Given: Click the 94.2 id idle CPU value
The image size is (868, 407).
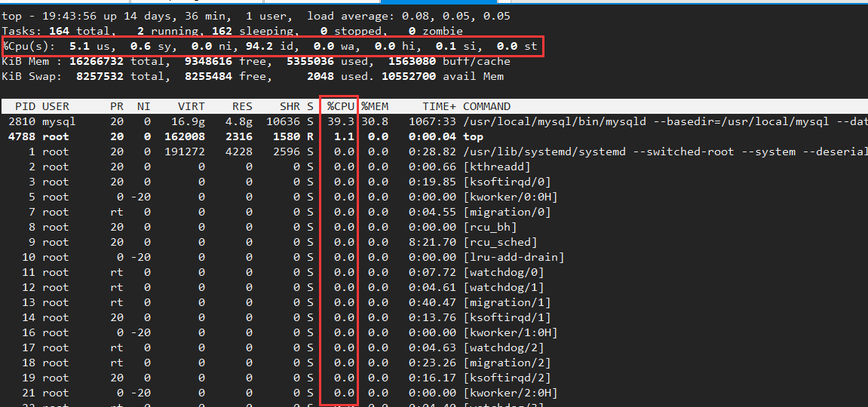Looking at the screenshot, I should (270, 46).
